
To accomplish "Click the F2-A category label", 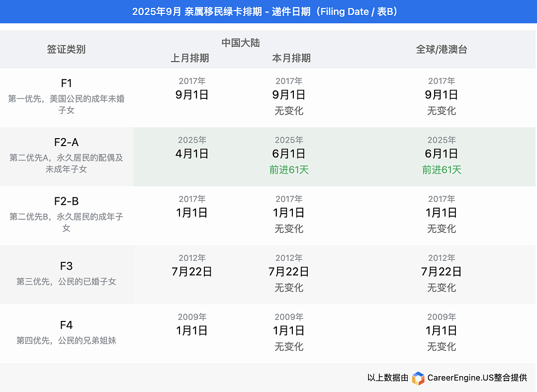I will click(67, 142).
